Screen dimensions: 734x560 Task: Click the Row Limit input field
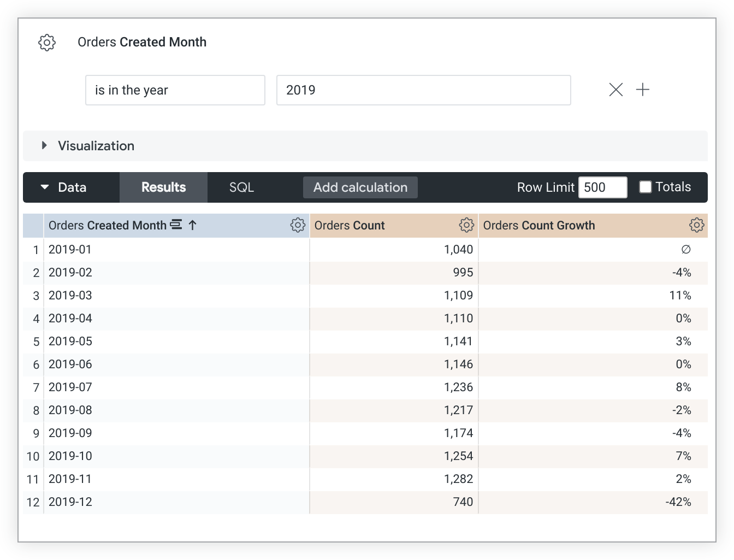(x=602, y=187)
